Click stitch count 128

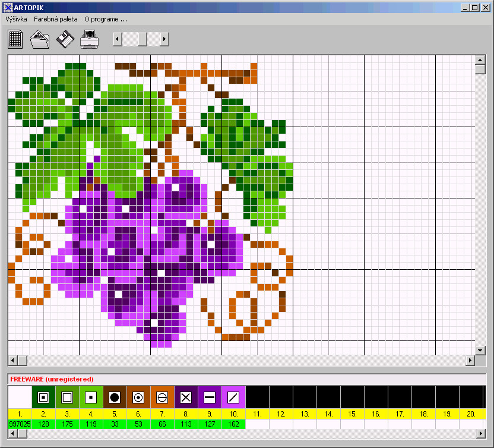(43, 424)
